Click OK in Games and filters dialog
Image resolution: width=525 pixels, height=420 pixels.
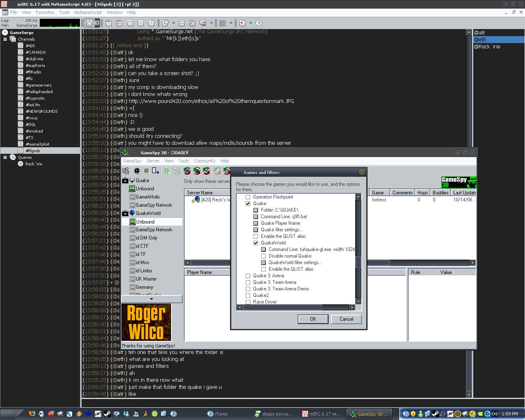(x=313, y=319)
